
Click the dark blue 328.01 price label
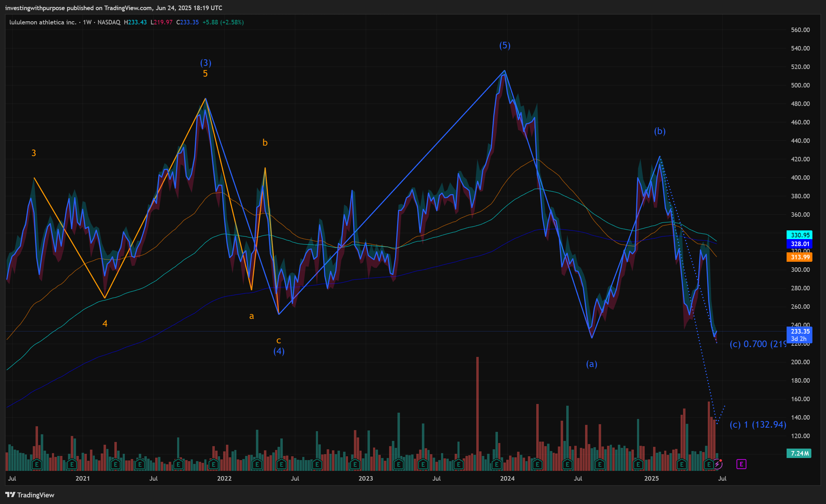click(799, 244)
